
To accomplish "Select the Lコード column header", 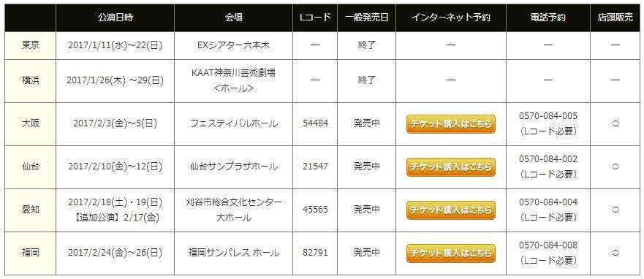I will click(315, 18).
